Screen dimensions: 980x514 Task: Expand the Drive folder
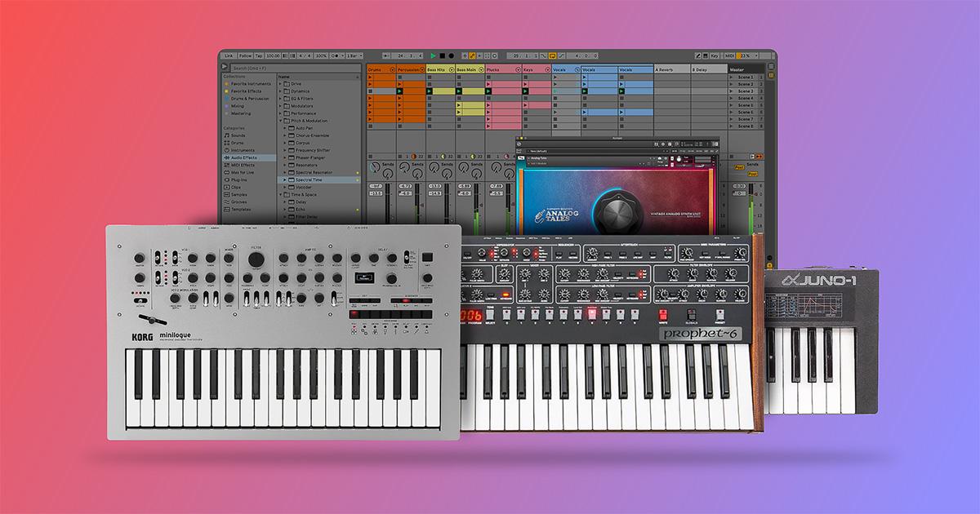tap(280, 84)
